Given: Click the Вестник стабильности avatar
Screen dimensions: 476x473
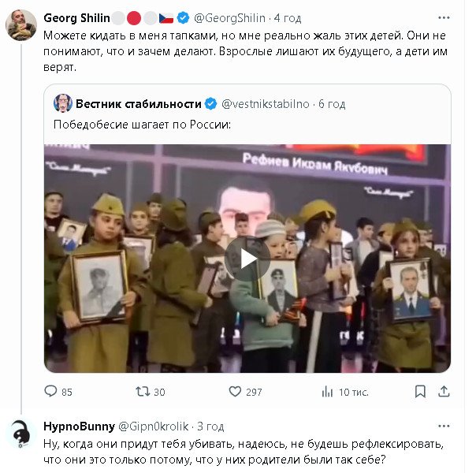Looking at the screenshot, I should 63,103.
